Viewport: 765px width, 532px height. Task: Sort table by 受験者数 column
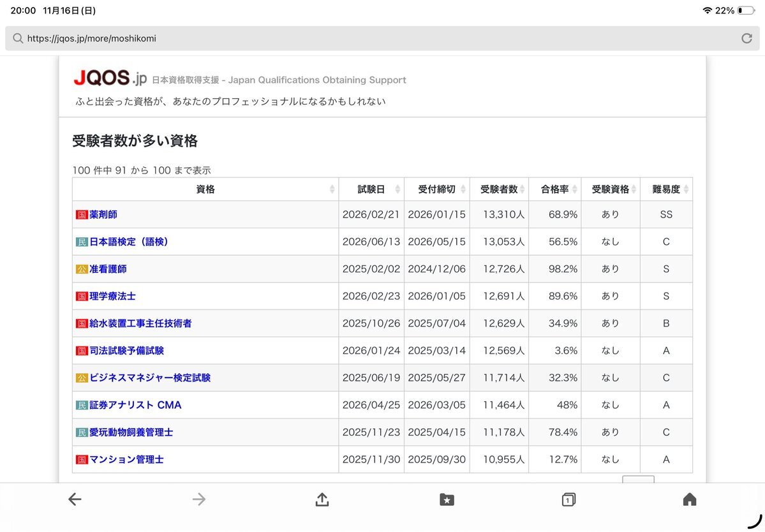[x=499, y=189]
